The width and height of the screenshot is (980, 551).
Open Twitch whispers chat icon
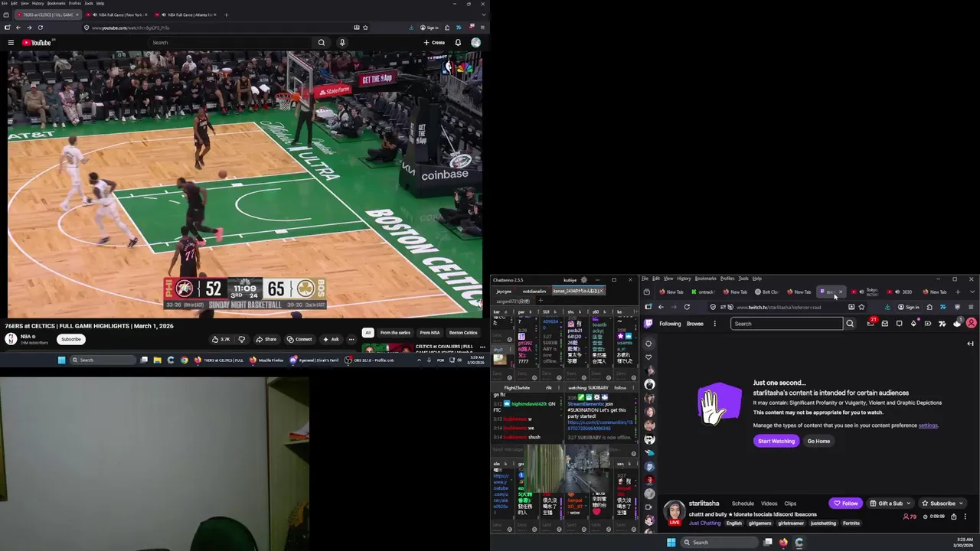tap(899, 324)
